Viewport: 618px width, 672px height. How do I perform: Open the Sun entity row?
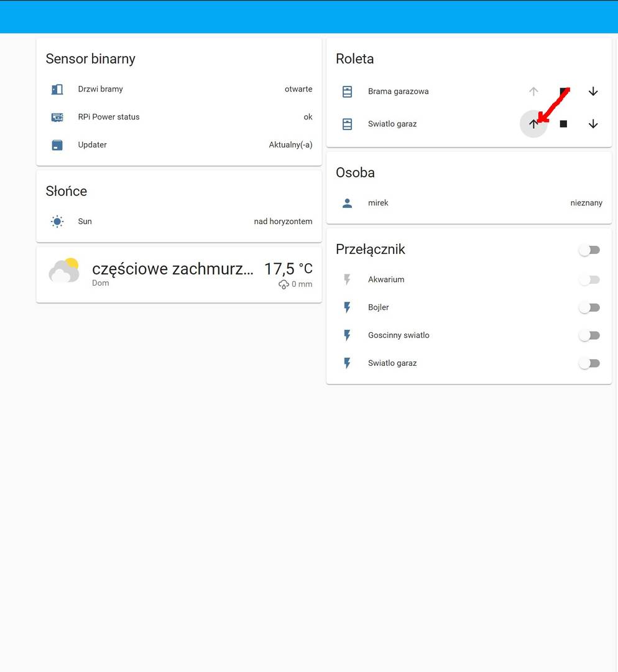coord(179,222)
